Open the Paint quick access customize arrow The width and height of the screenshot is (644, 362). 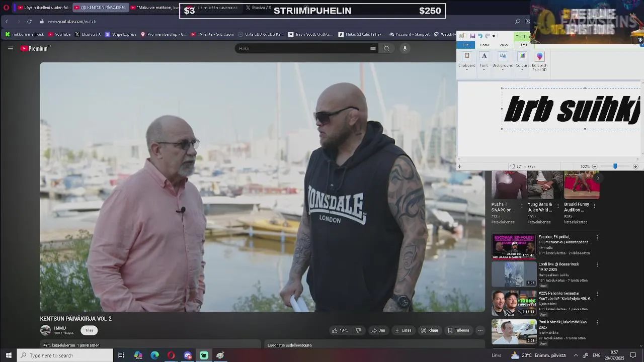tap(494, 36)
